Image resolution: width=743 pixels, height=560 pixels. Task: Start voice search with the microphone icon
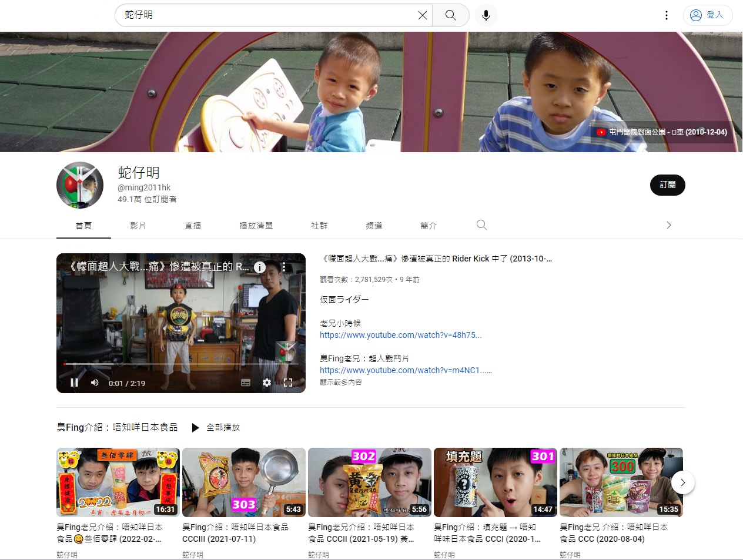tap(486, 15)
